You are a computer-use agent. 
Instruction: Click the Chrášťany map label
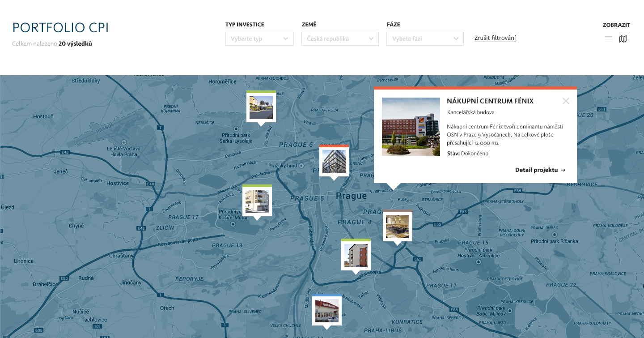[121, 256]
